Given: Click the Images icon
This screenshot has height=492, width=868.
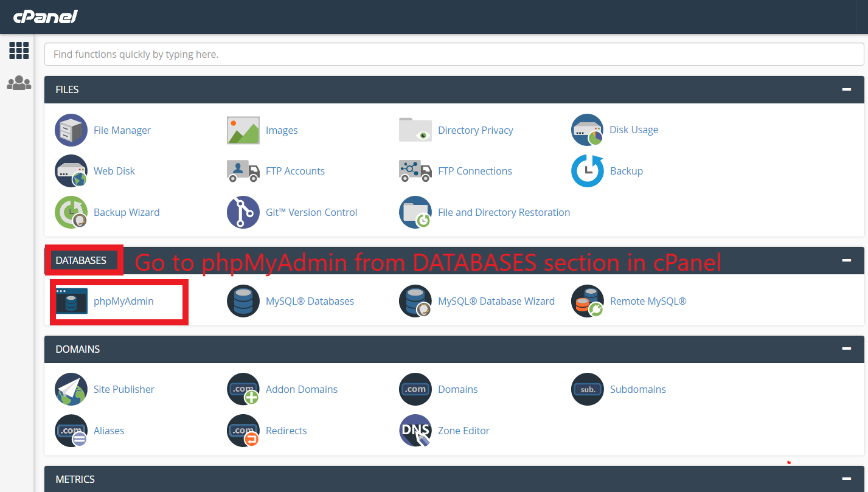Looking at the screenshot, I should pyautogui.click(x=243, y=130).
